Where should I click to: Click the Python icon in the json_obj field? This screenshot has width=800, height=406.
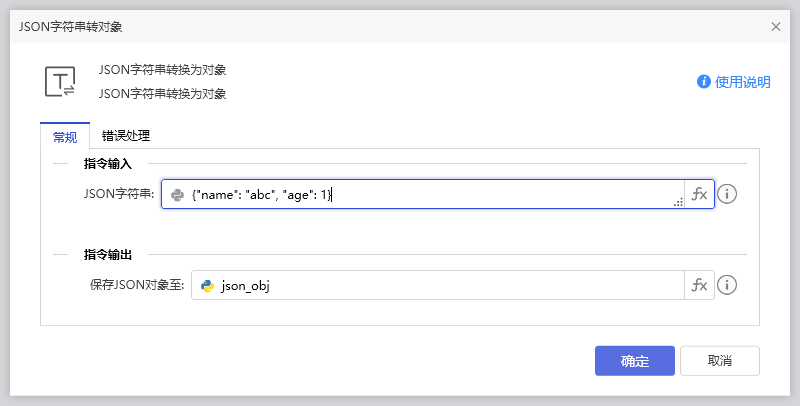tap(208, 286)
